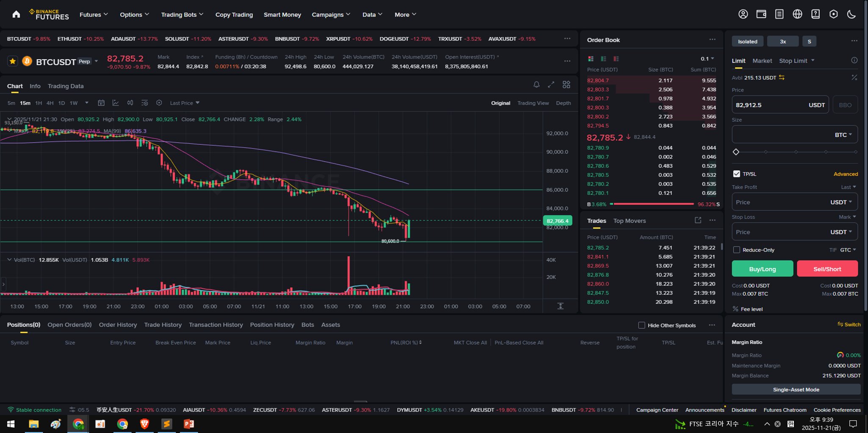The width and height of the screenshot is (868, 433).
Task: Open the Last Price dropdown in the chart toolbar
Action: (x=185, y=103)
